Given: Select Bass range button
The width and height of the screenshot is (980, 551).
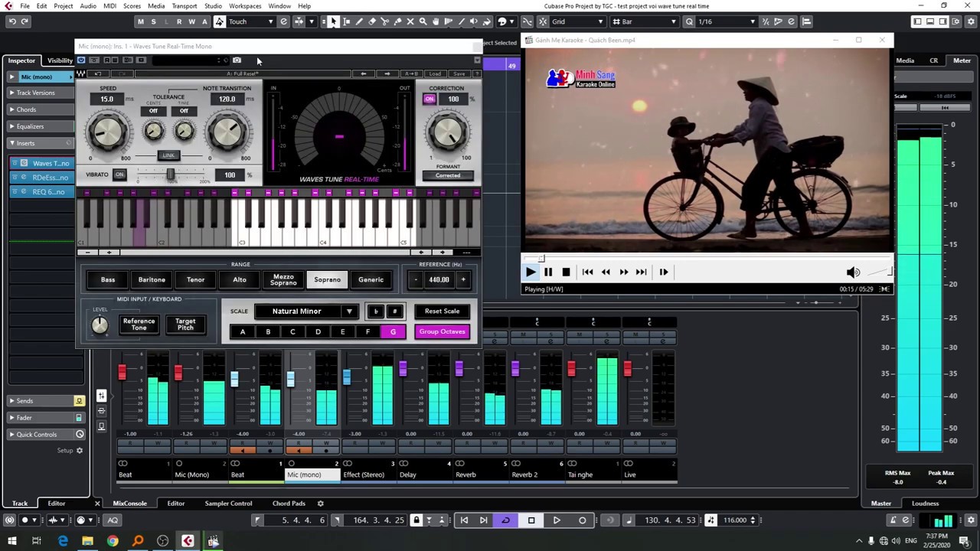Looking at the screenshot, I should [x=108, y=280].
